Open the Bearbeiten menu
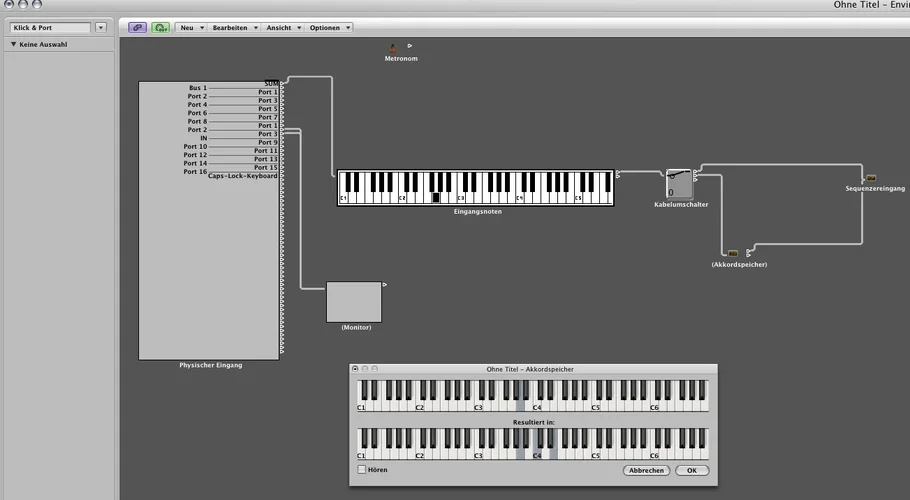This screenshot has height=500, width=910. [x=234, y=27]
